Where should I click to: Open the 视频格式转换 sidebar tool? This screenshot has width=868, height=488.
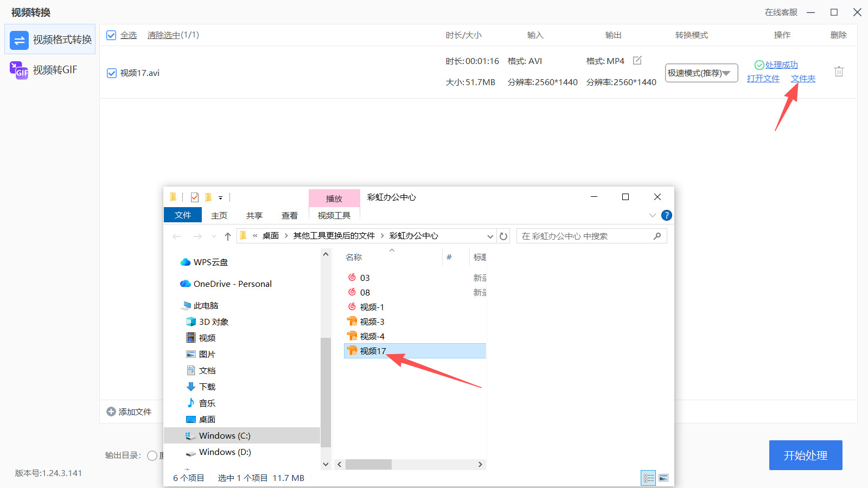pos(50,39)
